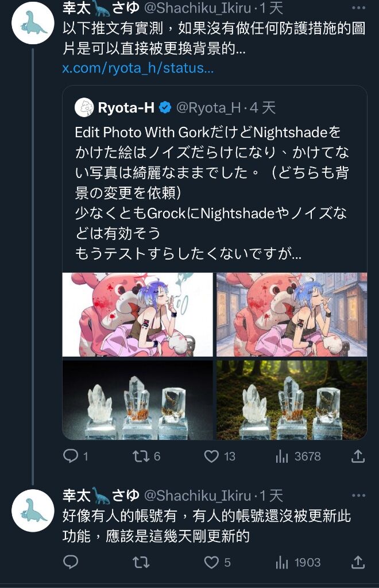Retweet the second tweet

[141, 562]
